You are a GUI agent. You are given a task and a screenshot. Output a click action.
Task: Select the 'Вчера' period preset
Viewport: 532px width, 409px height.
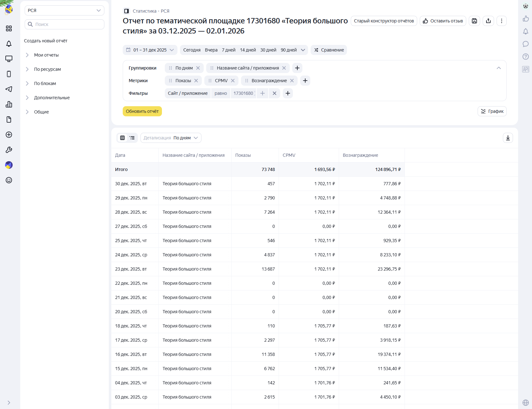tap(211, 50)
